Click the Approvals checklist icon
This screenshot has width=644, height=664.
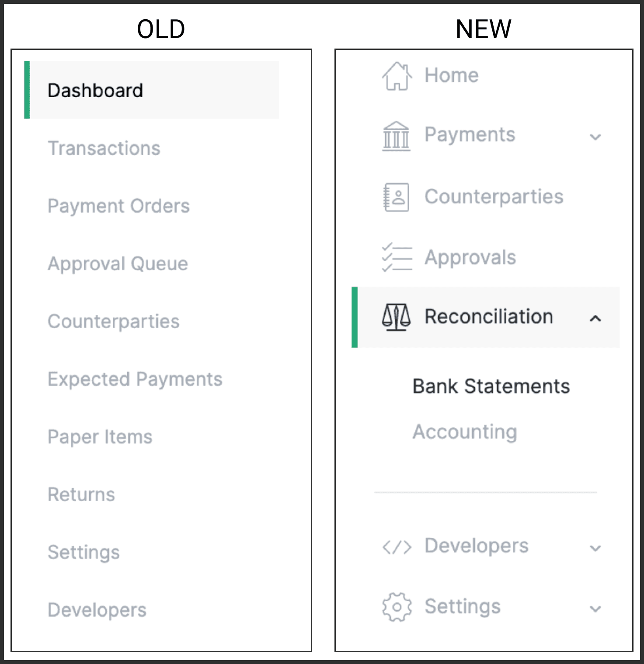(x=397, y=258)
